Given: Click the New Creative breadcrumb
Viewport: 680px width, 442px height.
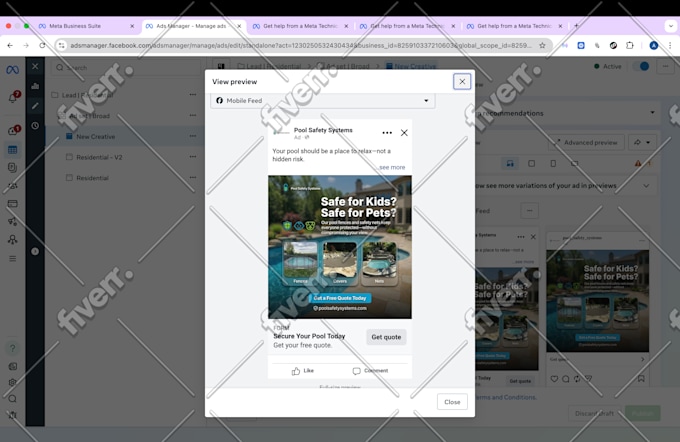Looking at the screenshot, I should coord(411,66).
